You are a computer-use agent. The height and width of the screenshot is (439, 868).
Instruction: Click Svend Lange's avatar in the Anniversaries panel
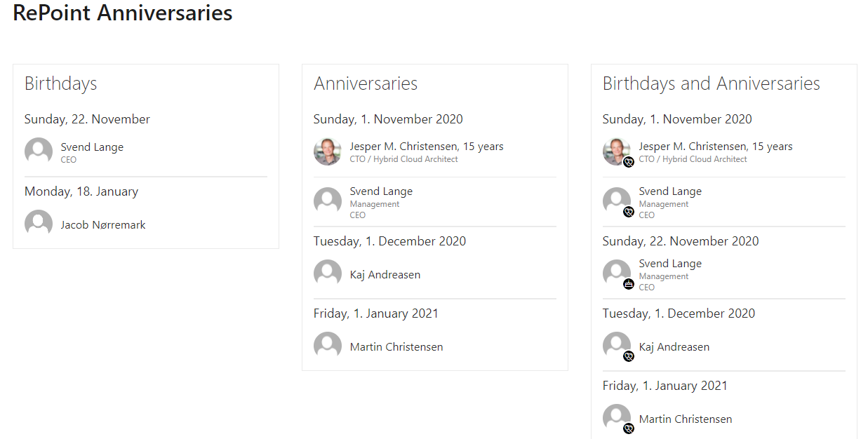click(x=328, y=201)
